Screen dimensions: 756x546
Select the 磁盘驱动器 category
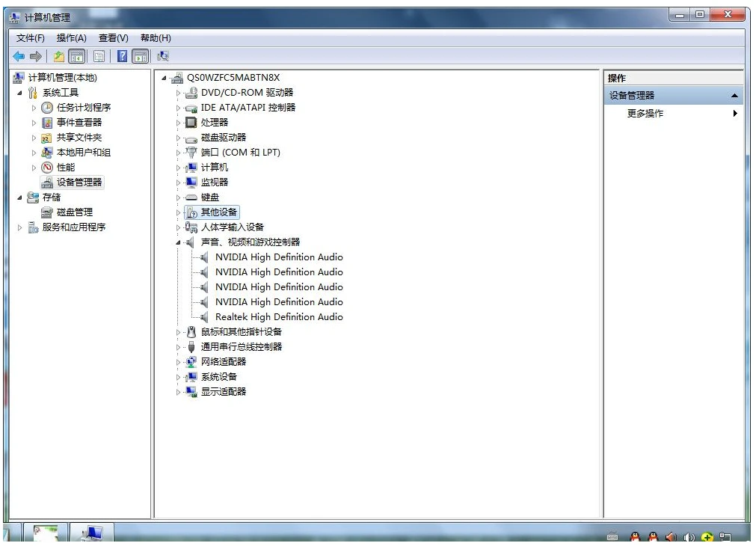click(x=224, y=138)
